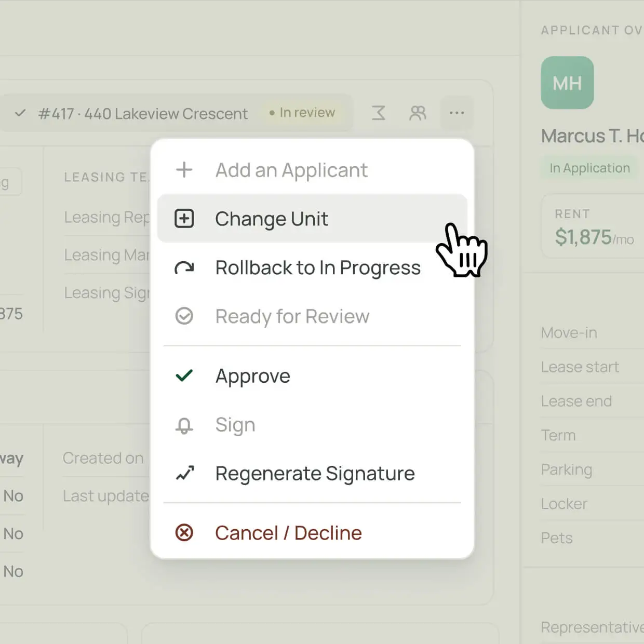Screen dimensions: 644x644
Task: Choose Rollback to In Progress
Action: click(312, 267)
